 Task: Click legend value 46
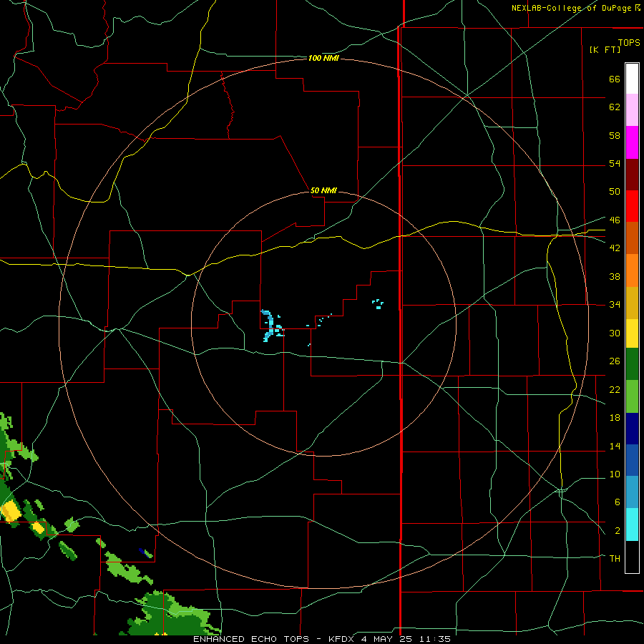coord(615,220)
